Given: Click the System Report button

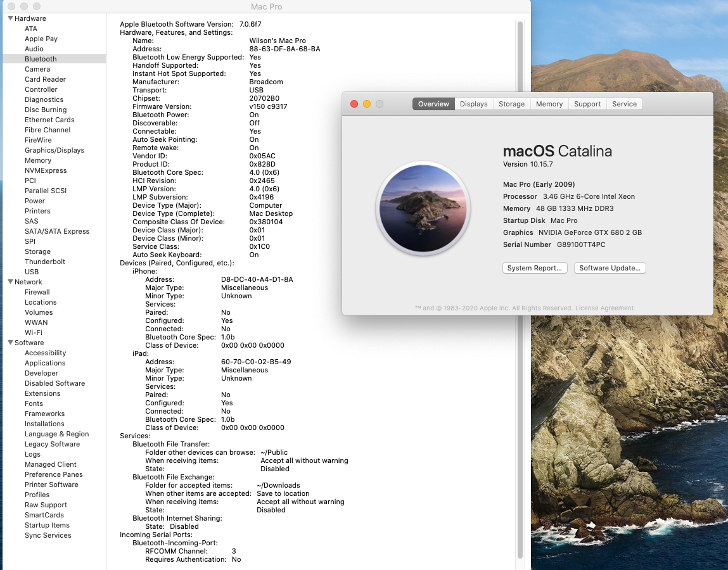Looking at the screenshot, I should 535,268.
